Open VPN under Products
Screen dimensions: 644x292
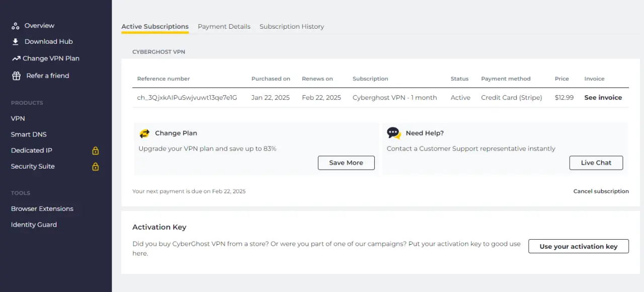tap(18, 118)
